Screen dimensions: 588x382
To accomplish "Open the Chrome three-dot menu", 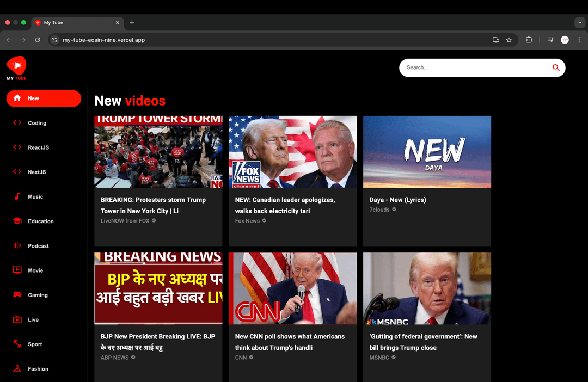I will click(x=579, y=40).
